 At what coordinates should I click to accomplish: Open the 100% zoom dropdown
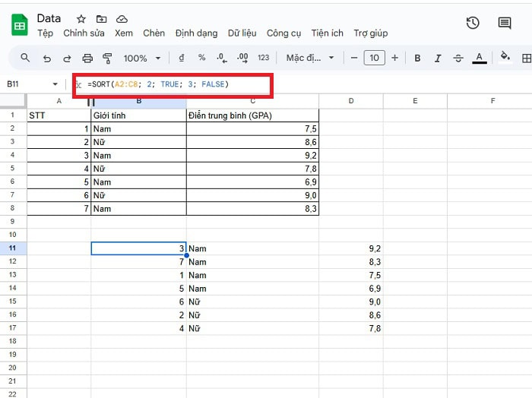click(x=141, y=58)
